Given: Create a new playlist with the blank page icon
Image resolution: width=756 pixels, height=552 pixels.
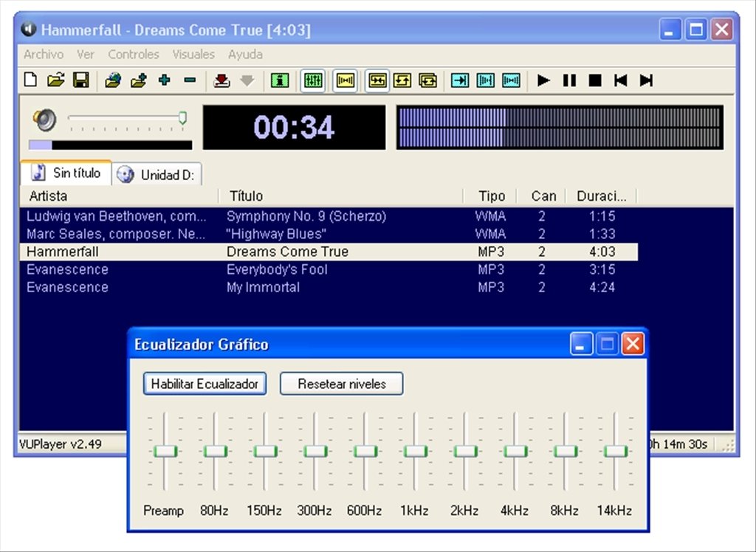Looking at the screenshot, I should [30, 80].
